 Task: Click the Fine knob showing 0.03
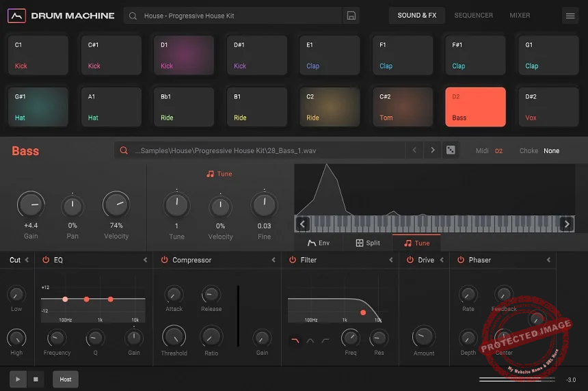click(x=264, y=205)
